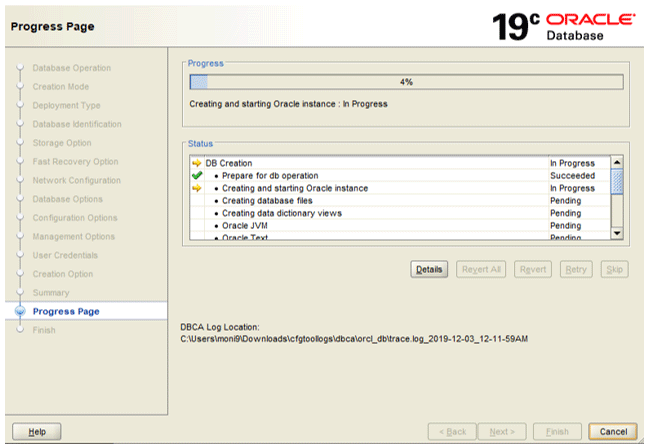Image resolution: width=649 pixels, height=447 pixels.
Task: Click the DB Creation status row
Action: pyautogui.click(x=400, y=163)
